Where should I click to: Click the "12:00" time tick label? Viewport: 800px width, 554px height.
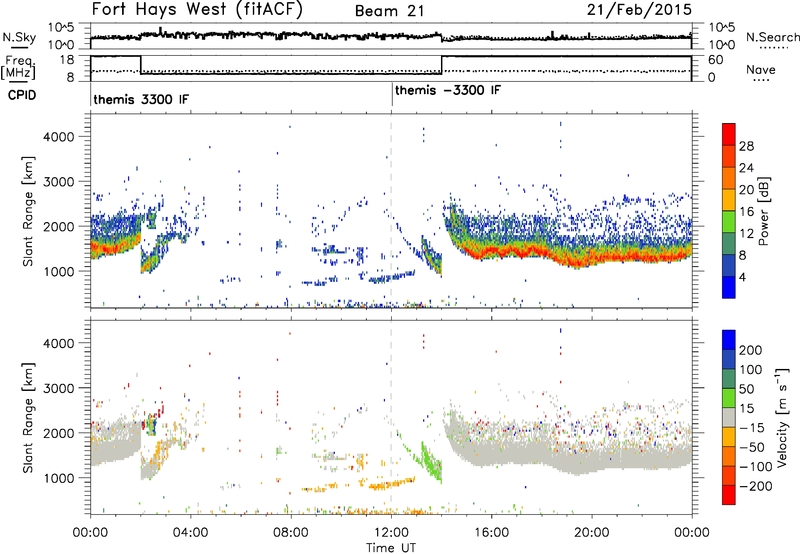point(391,533)
